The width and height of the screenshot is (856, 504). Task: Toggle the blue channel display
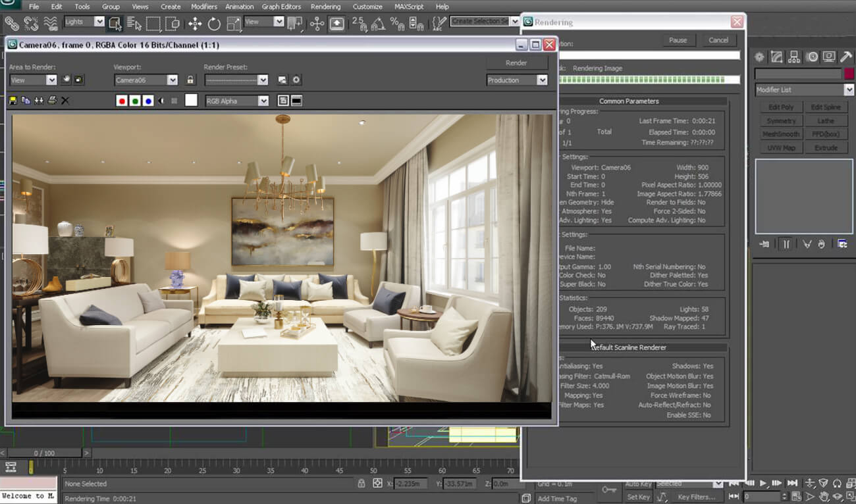(148, 101)
